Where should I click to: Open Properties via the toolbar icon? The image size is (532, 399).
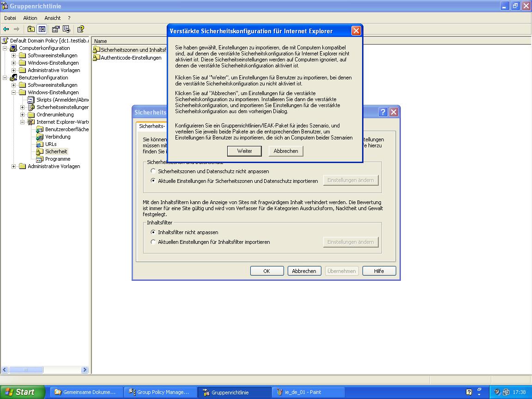(55, 29)
